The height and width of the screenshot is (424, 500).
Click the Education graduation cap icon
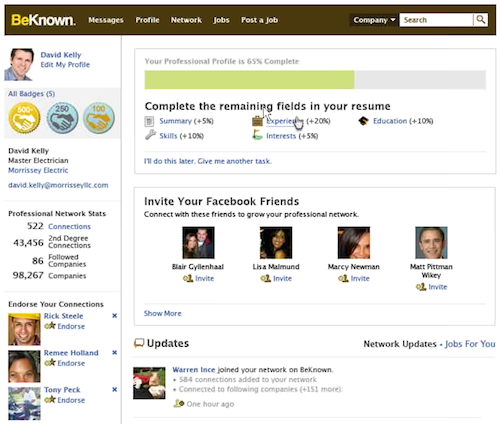[363, 121]
